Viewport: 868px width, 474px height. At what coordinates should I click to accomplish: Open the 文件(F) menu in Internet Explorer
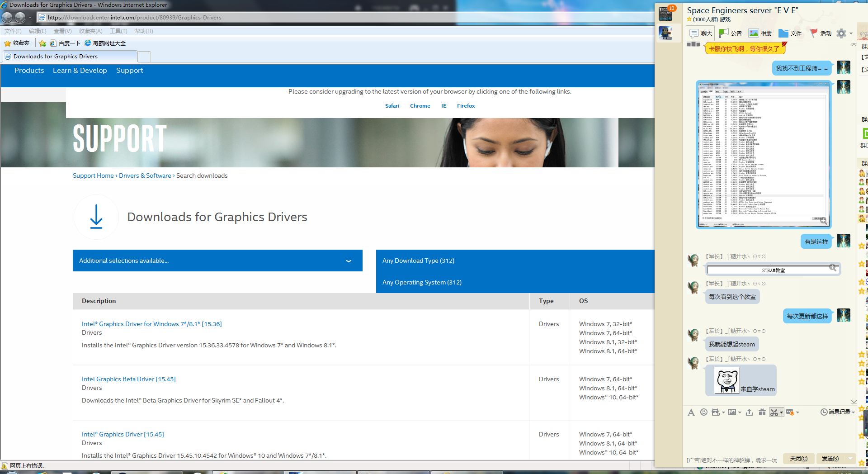(x=13, y=31)
